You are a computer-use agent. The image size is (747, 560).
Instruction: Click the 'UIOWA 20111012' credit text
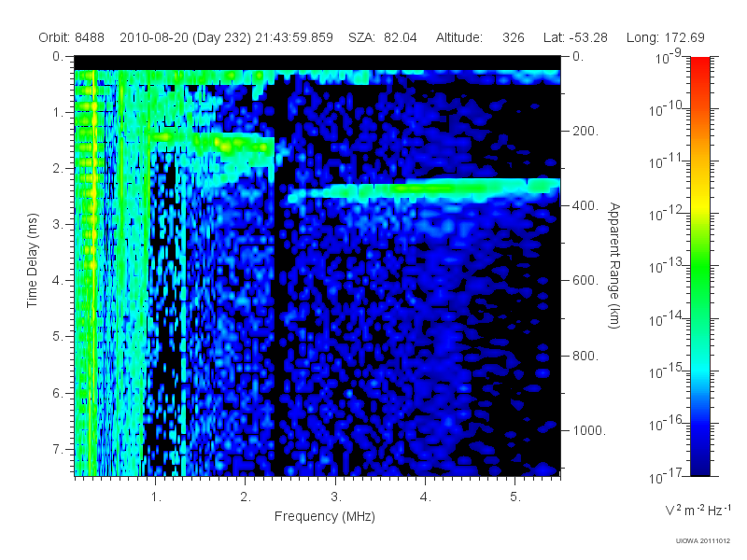703,540
